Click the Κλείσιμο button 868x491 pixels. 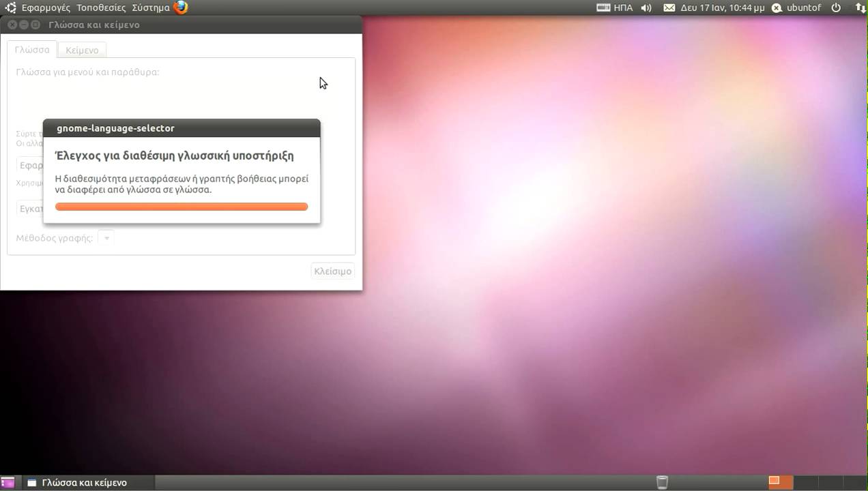point(332,271)
